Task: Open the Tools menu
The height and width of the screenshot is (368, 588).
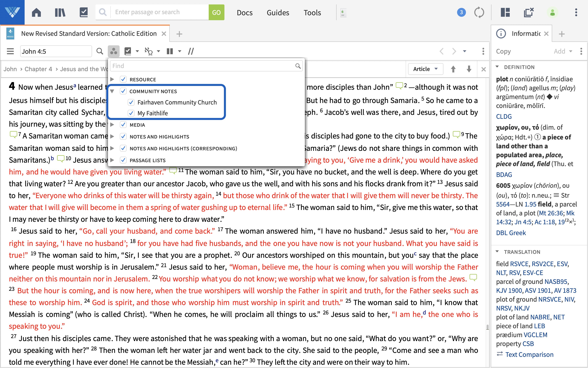Action: (x=312, y=12)
